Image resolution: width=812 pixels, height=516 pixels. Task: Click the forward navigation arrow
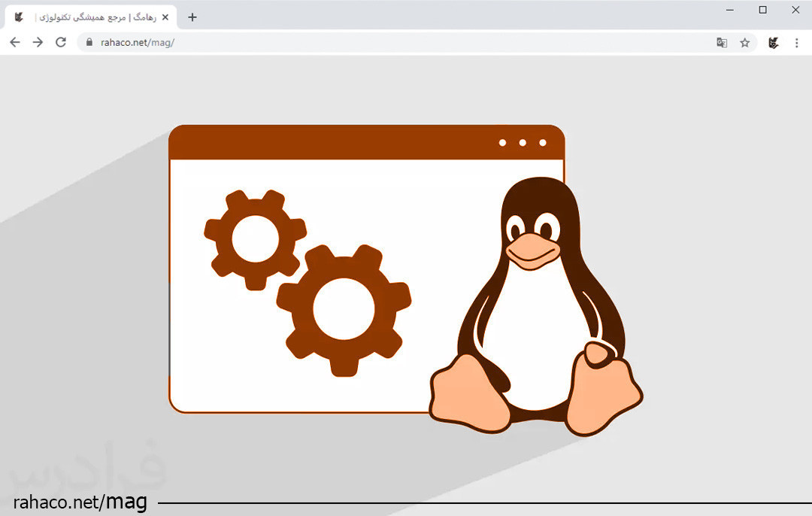(38, 43)
